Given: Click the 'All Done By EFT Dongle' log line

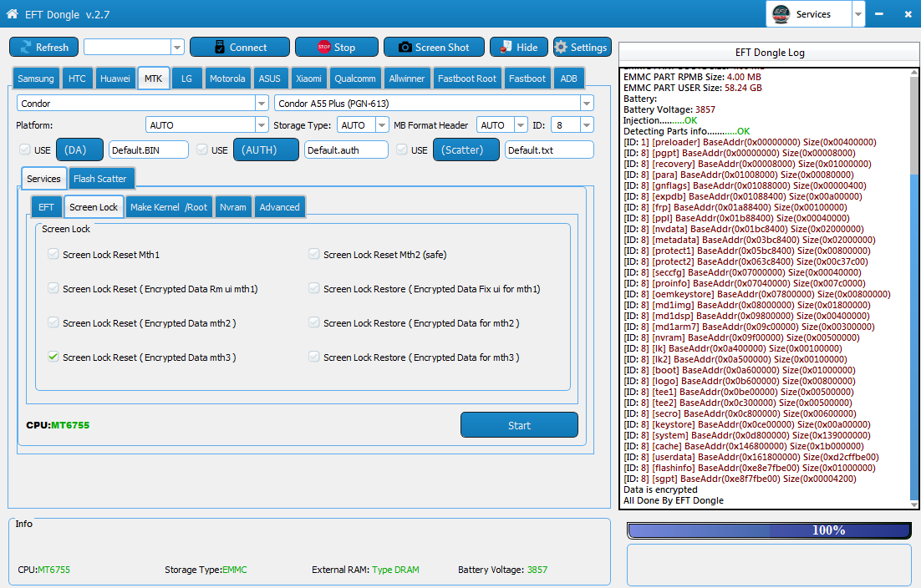Looking at the screenshot, I should (x=674, y=500).
